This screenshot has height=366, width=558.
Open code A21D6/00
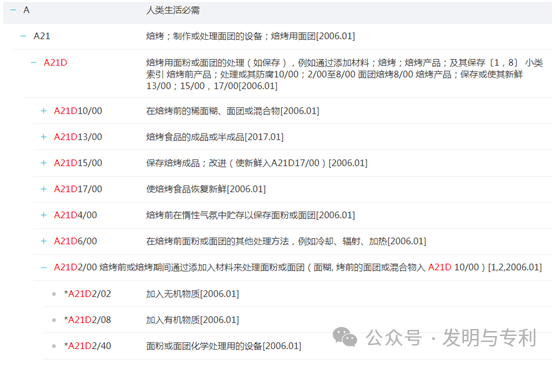(75, 241)
